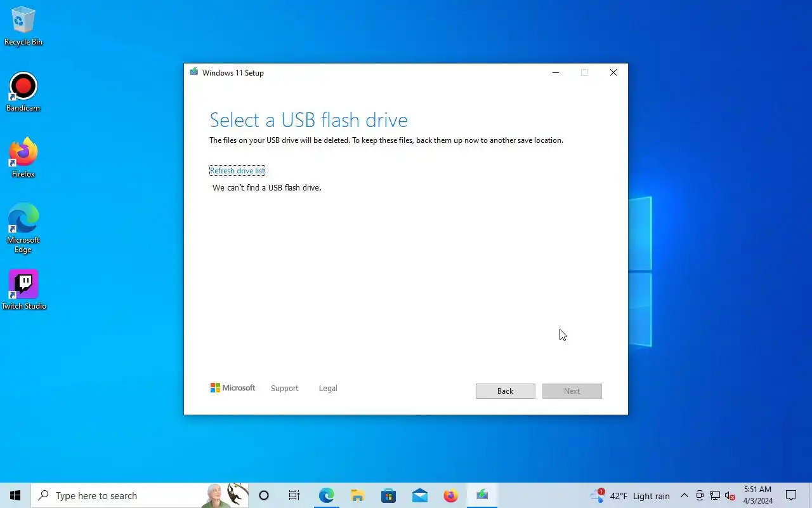Open the clock showing 5:51 AM
Image resolution: width=812 pixels, height=508 pixels.
(757, 495)
